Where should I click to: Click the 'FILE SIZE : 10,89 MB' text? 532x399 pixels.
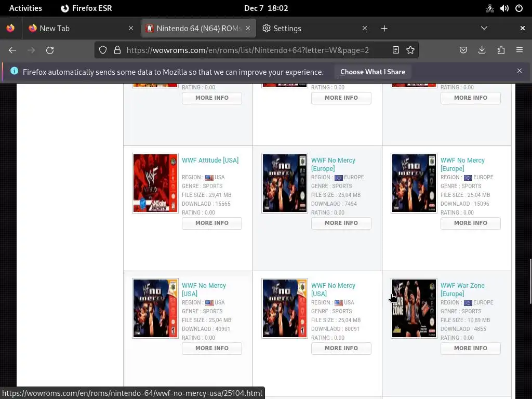465,320
